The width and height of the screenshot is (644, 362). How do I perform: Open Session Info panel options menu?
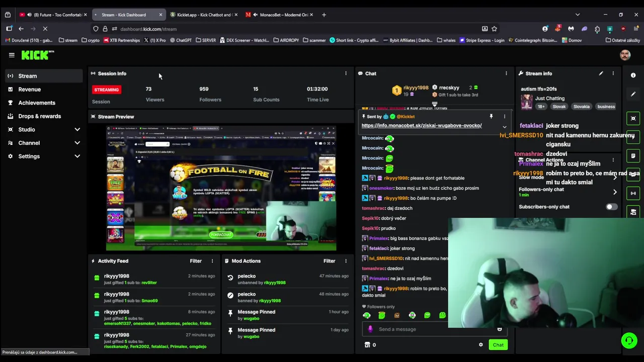346,73
